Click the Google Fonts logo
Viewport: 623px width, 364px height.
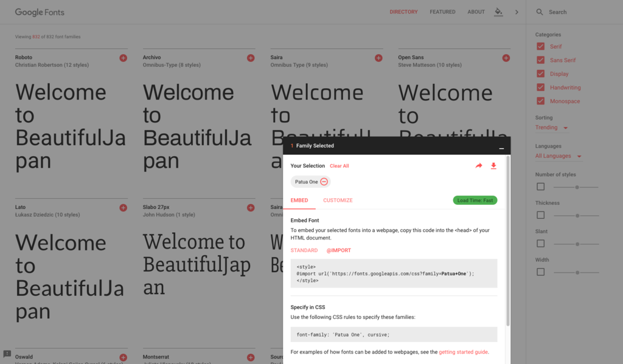point(40,12)
